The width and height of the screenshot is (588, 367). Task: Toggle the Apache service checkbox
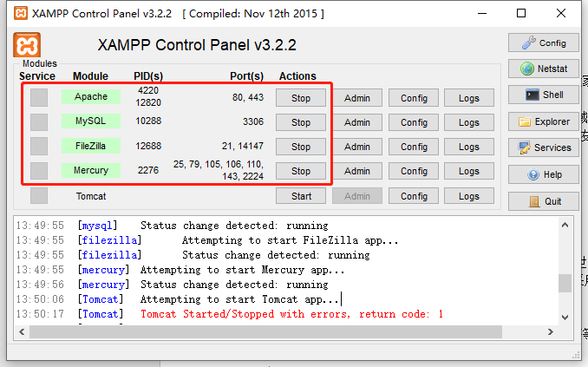click(39, 97)
